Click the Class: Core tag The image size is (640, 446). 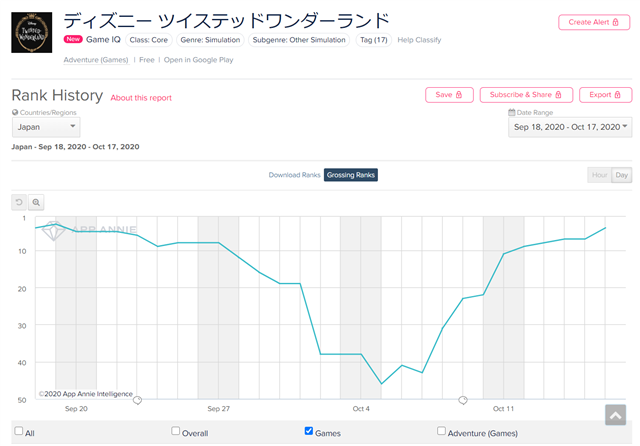click(149, 40)
